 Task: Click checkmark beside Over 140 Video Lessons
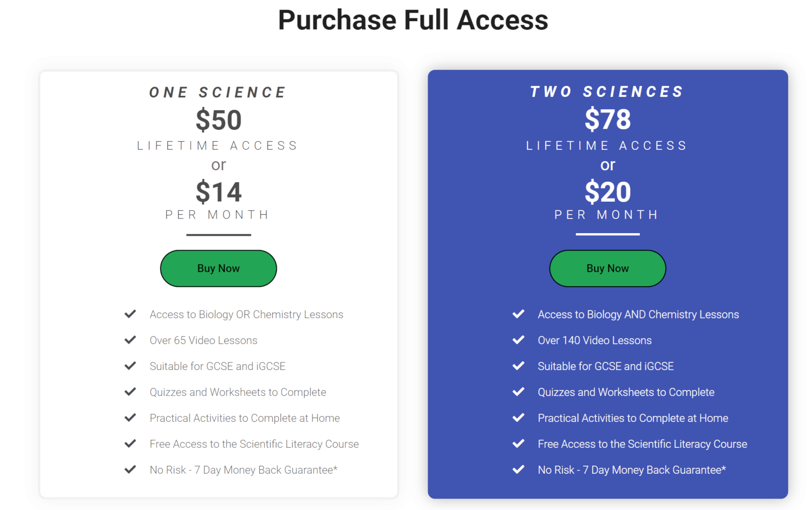(x=519, y=340)
